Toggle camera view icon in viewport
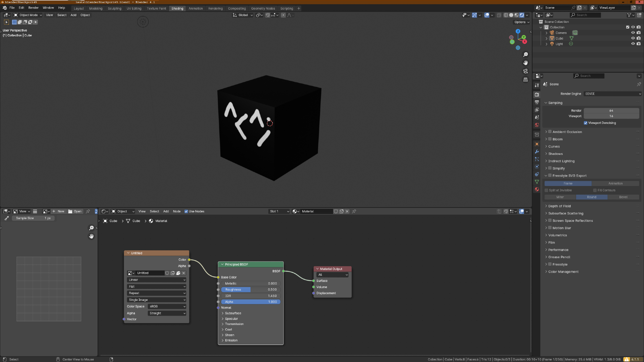644x362 pixels. point(526,71)
